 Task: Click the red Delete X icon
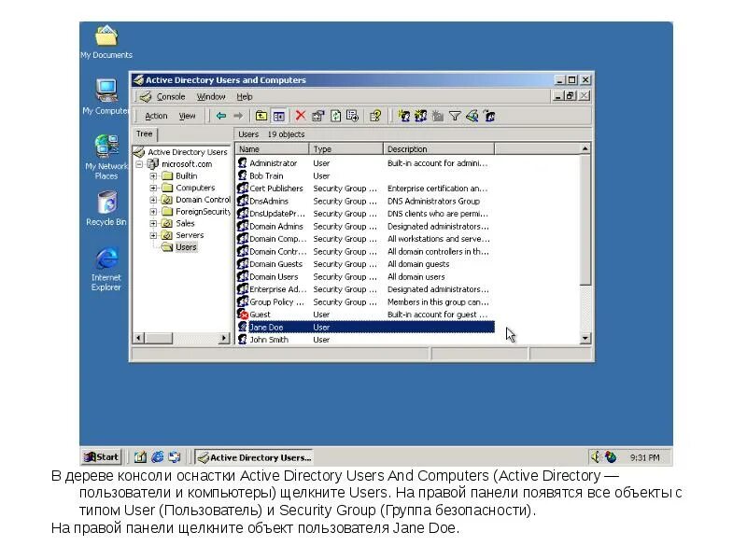point(300,116)
